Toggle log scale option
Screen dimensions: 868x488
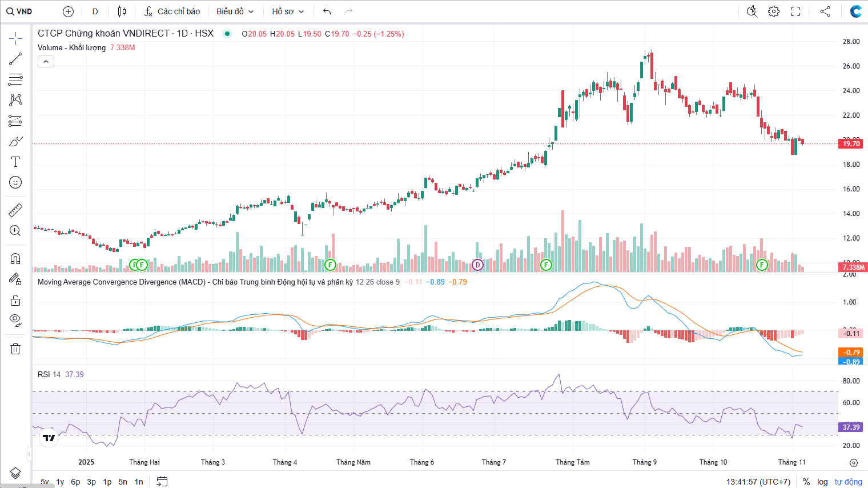(x=822, y=482)
